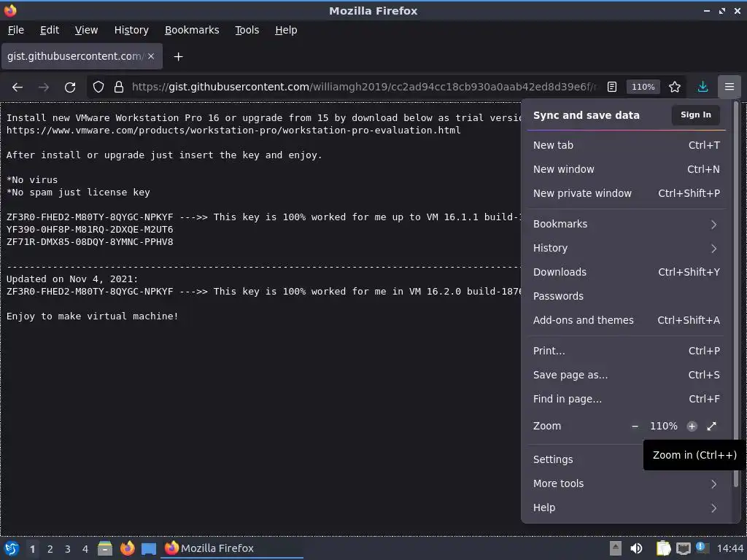Choose New window menu entry
This screenshot has height=560, width=747.
626,169
